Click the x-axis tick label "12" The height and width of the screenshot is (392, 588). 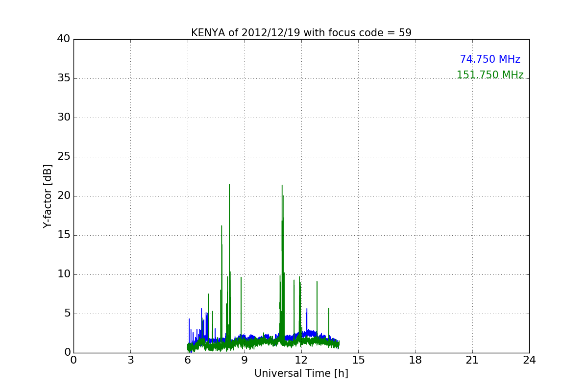click(301, 360)
